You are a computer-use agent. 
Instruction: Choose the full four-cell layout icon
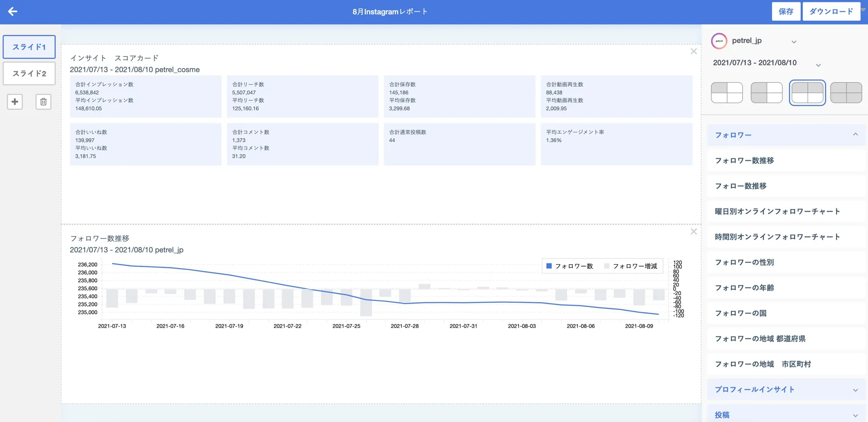coord(846,93)
